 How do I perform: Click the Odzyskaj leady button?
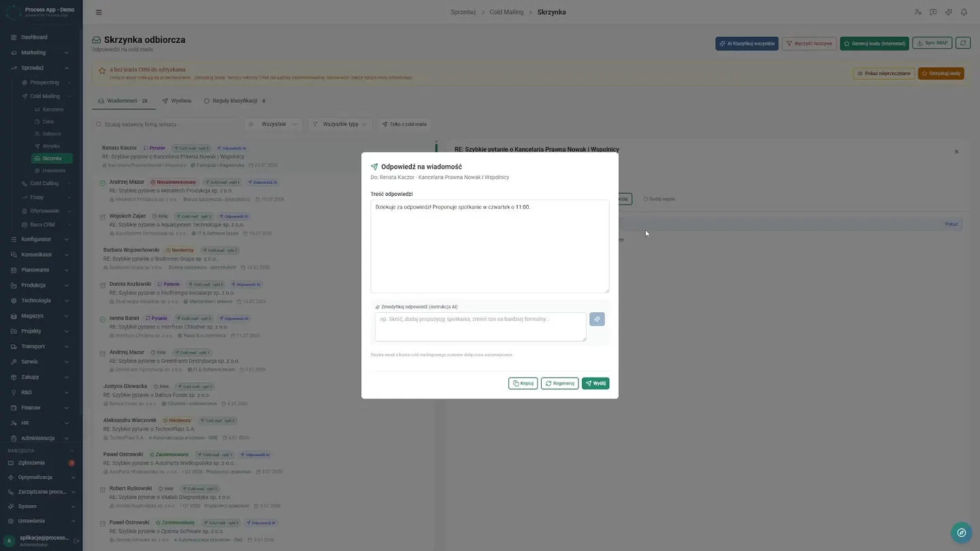point(941,73)
